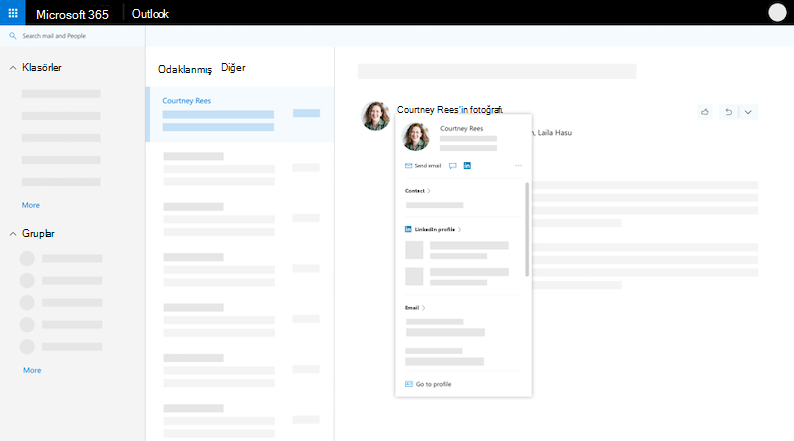The height and width of the screenshot is (441, 794).
Task: Open more reply options dropdown arrow
Action: tap(748, 112)
